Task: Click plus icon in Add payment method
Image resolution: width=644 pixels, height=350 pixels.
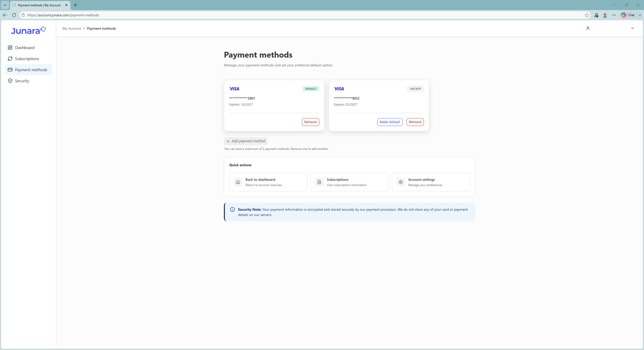Action: [228, 141]
